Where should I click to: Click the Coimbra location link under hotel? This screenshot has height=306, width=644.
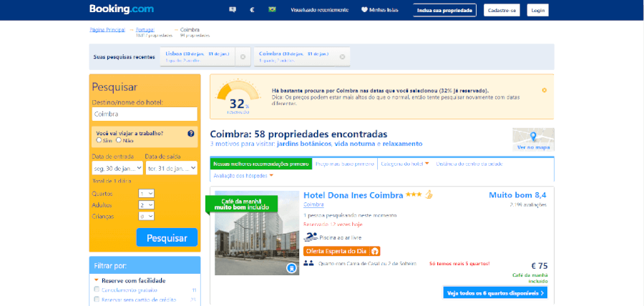(314, 204)
